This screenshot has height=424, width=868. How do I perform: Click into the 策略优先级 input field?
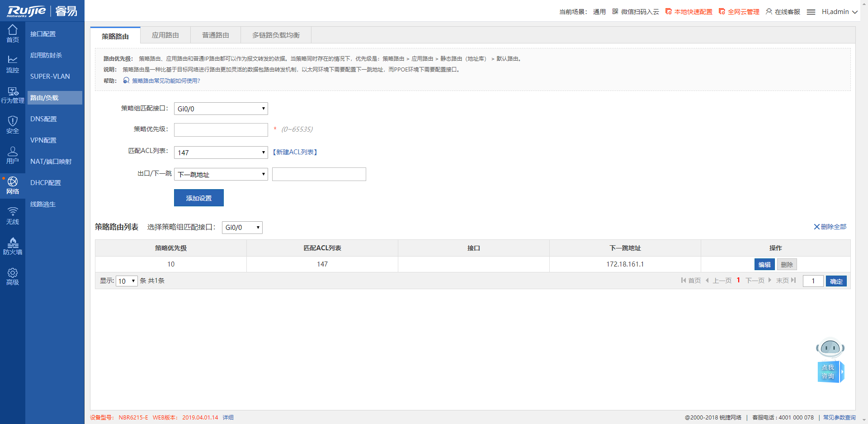point(221,130)
